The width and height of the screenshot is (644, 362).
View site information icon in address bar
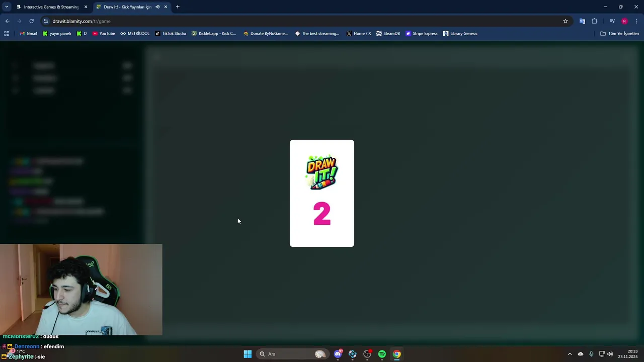coord(46,21)
